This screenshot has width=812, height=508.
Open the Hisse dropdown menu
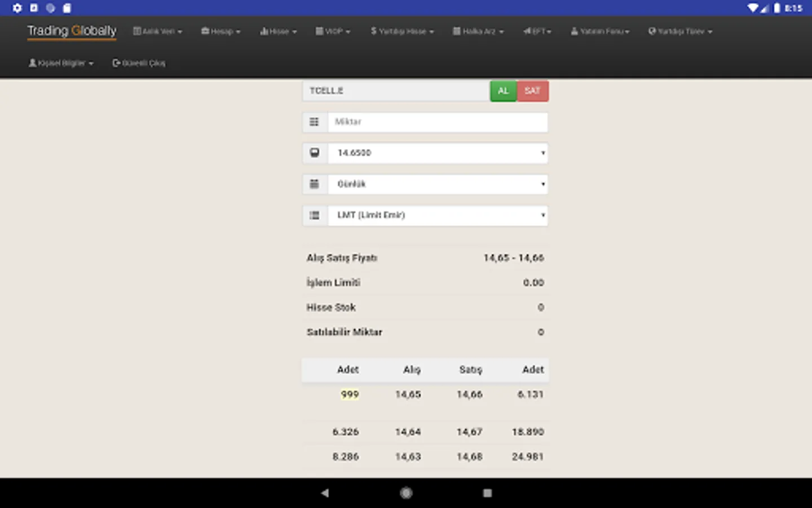point(279,32)
